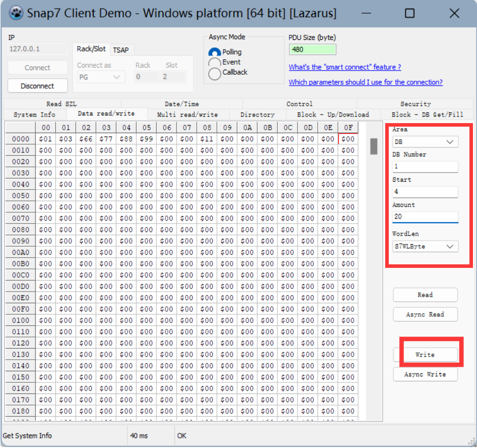Image resolution: width=477 pixels, height=448 pixels.
Task: Click the Async Write button
Action: click(x=425, y=374)
